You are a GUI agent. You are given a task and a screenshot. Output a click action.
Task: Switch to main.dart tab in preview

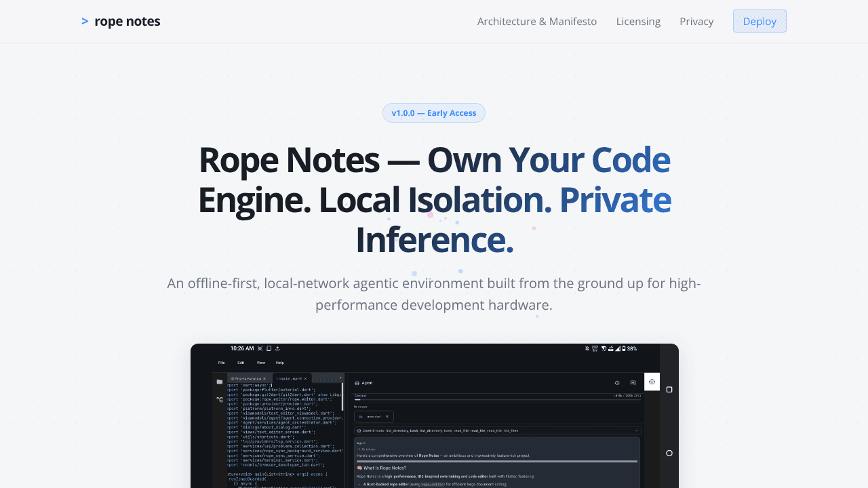tap(292, 378)
